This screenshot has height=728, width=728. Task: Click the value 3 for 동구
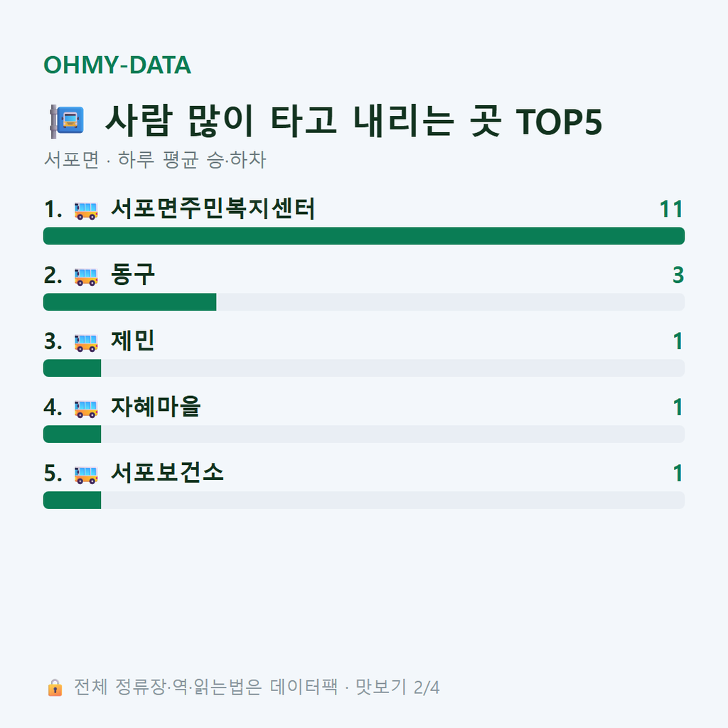point(678,275)
